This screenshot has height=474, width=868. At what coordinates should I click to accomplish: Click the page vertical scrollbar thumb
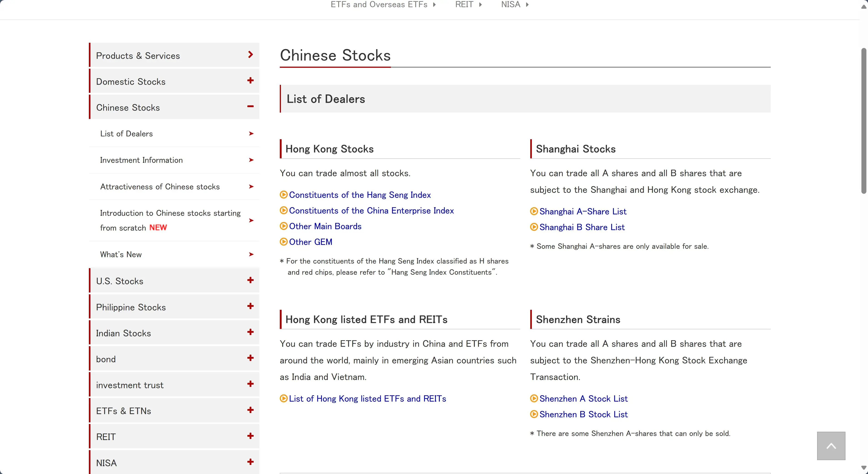[x=864, y=121]
